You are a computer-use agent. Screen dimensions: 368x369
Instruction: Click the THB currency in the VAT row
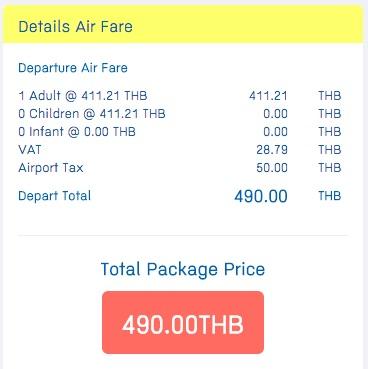point(330,150)
